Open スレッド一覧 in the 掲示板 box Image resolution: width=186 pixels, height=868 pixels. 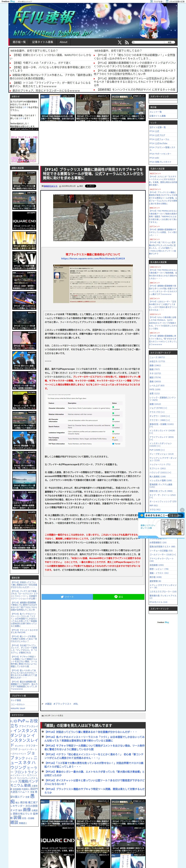pos(155,112)
